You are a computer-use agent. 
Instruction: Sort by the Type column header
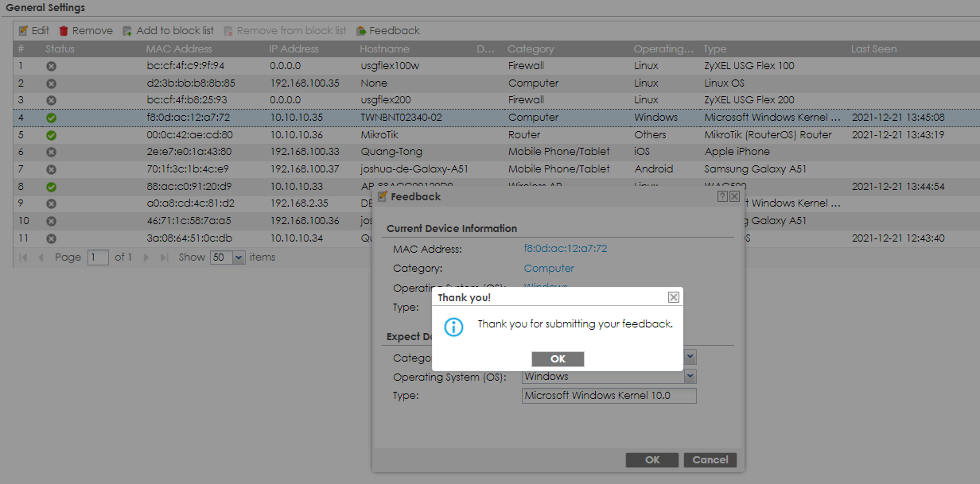[x=715, y=49]
